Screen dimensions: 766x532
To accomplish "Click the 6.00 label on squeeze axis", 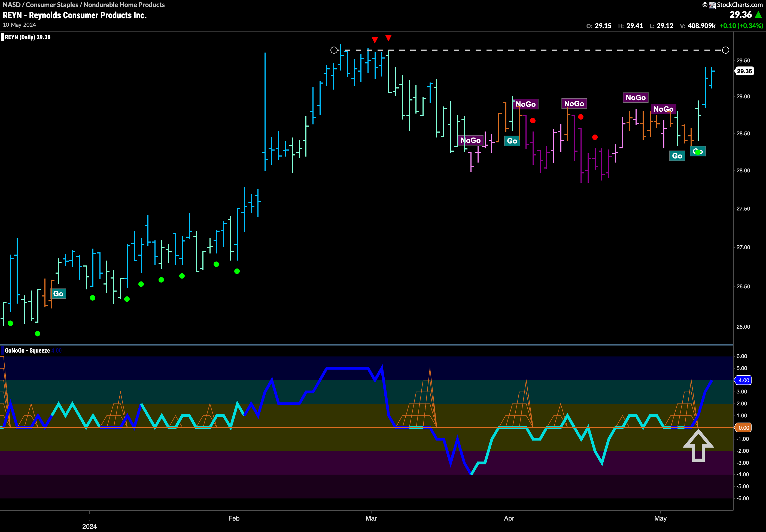I will click(x=742, y=356).
